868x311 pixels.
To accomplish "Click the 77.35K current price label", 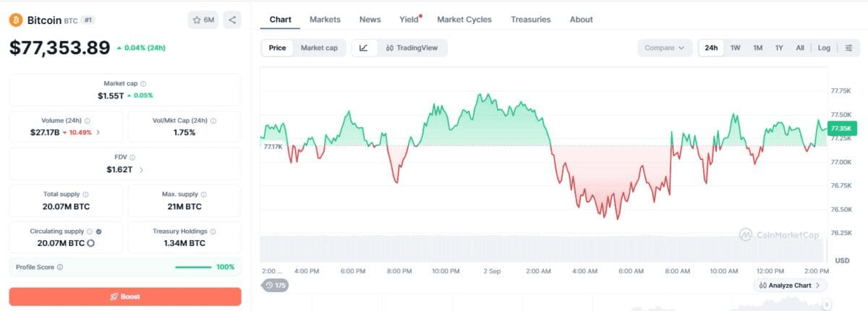I will 843,128.
